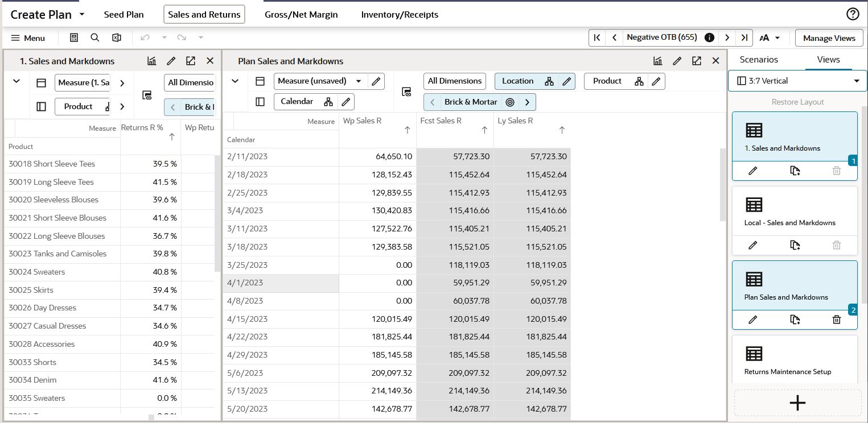Delete the Plan Sales and Markdowns view
The width and height of the screenshot is (868, 423).
836,320
